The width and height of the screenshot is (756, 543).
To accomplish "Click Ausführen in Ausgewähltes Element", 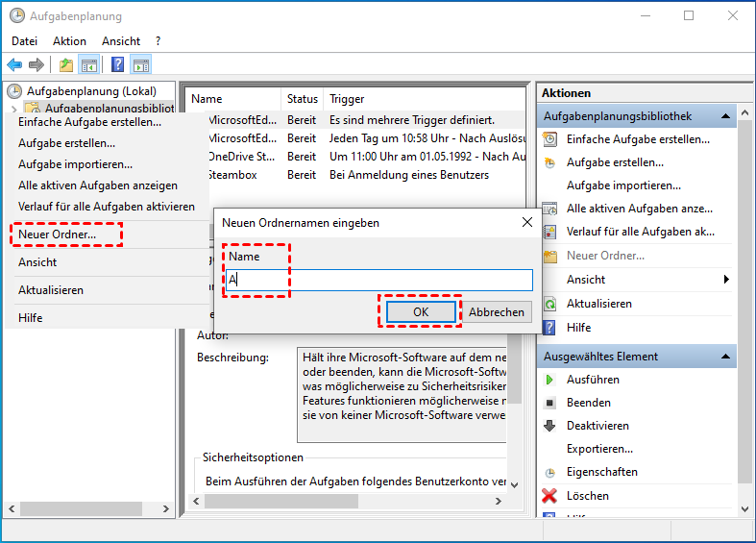I will [x=593, y=380].
